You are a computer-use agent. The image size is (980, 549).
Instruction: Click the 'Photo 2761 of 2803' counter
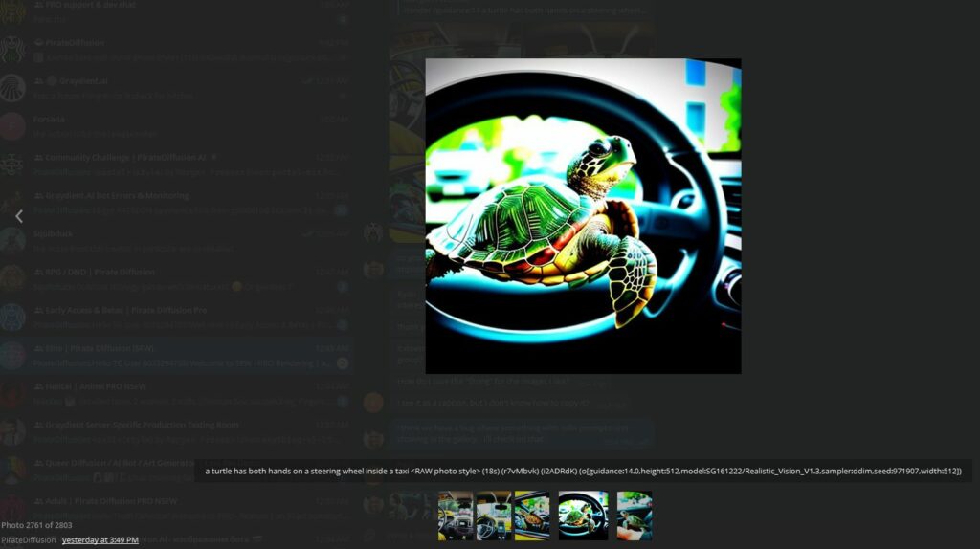coord(36,525)
